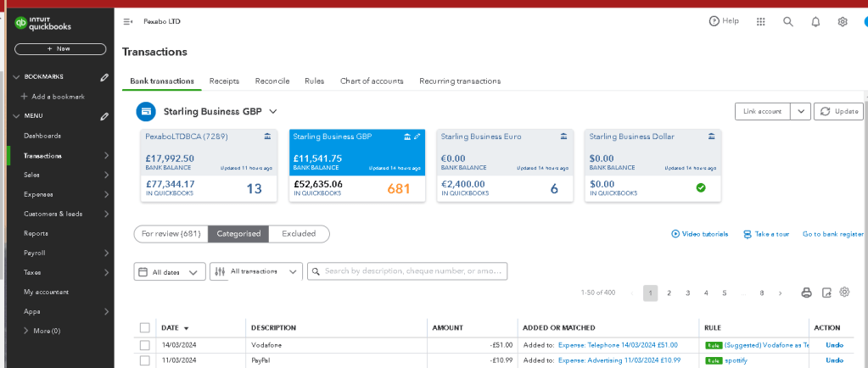The width and height of the screenshot is (868, 368).
Task: Expand the Expenses submenu
Action: coord(106,194)
